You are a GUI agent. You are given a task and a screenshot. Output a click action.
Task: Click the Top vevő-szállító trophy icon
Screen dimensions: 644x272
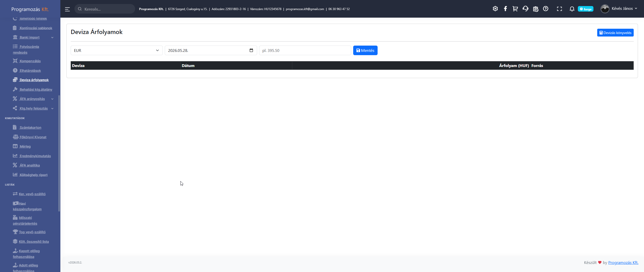click(15, 232)
